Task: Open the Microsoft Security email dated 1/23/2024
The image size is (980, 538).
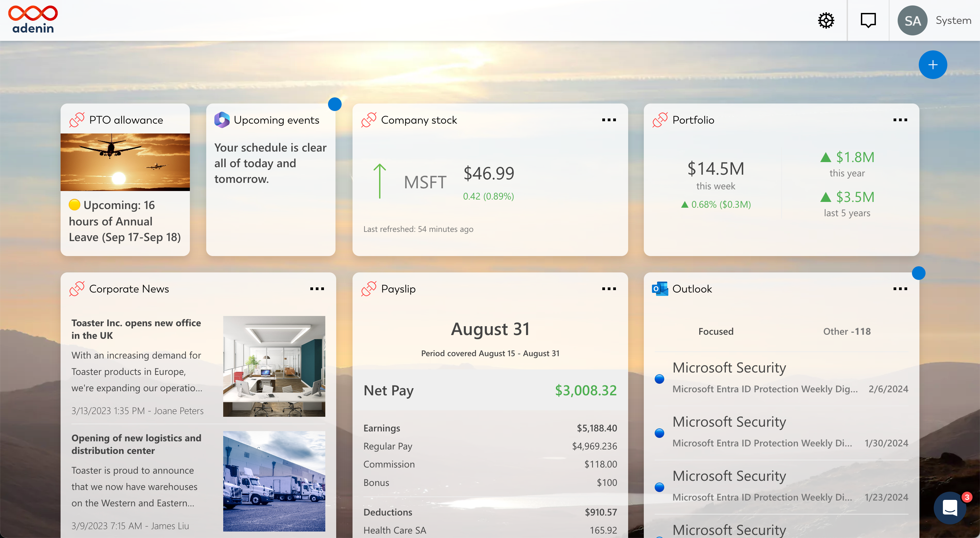Action: [781, 486]
